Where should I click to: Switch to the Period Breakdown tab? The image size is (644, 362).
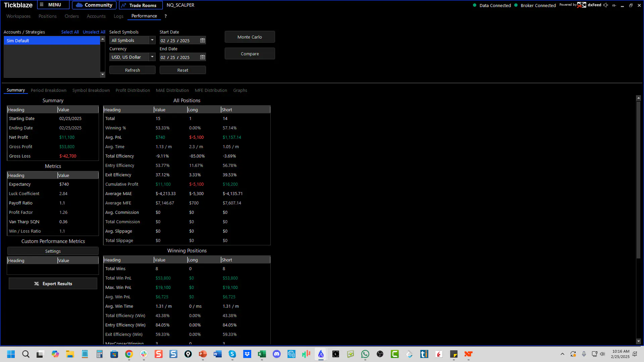tap(49, 90)
